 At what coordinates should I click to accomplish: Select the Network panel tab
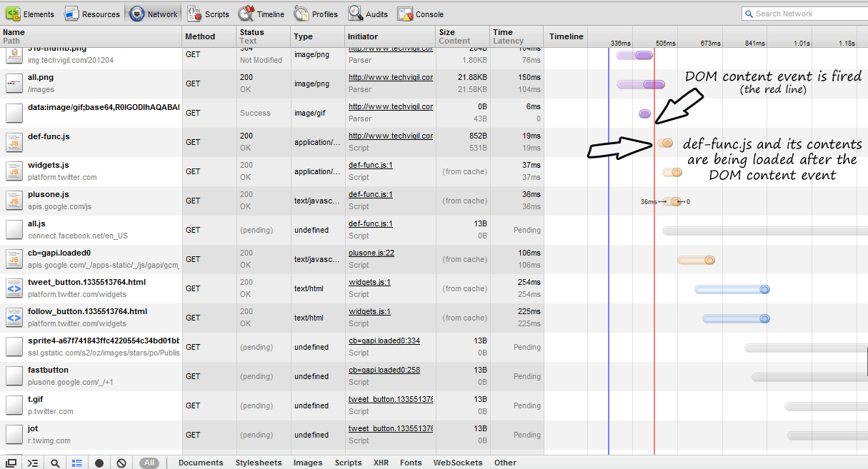153,14
